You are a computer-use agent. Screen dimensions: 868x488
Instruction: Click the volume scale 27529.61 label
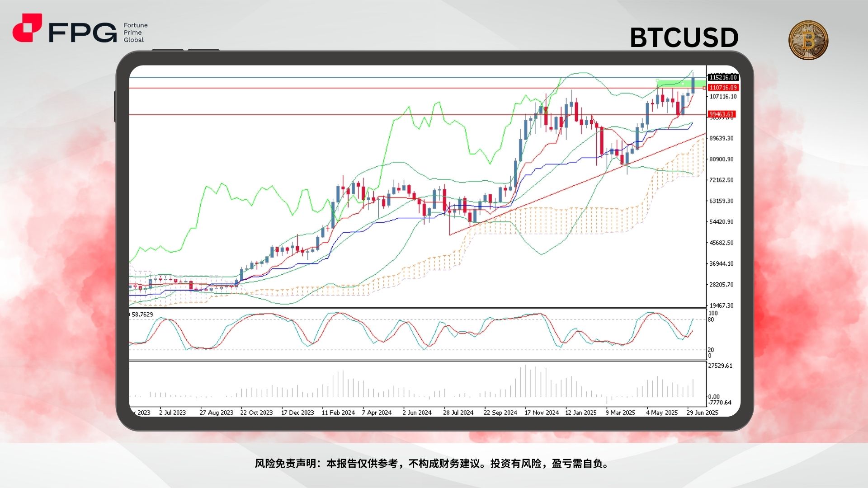720,366
